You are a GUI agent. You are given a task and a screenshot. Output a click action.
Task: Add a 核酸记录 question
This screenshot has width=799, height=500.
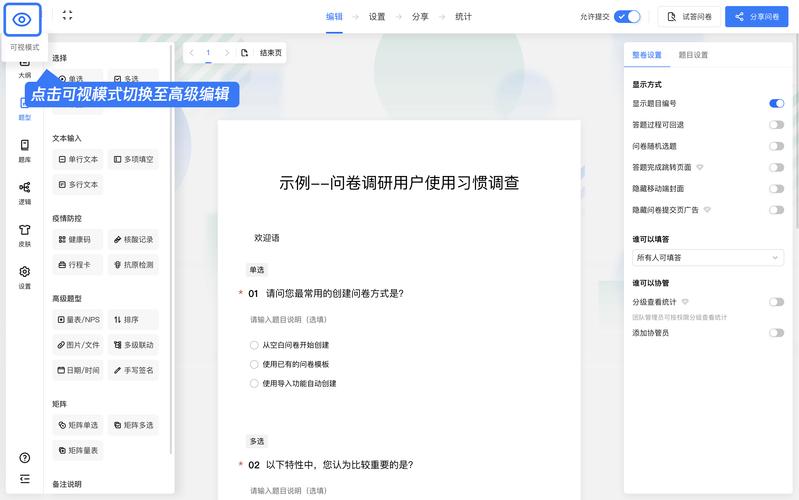tap(133, 240)
